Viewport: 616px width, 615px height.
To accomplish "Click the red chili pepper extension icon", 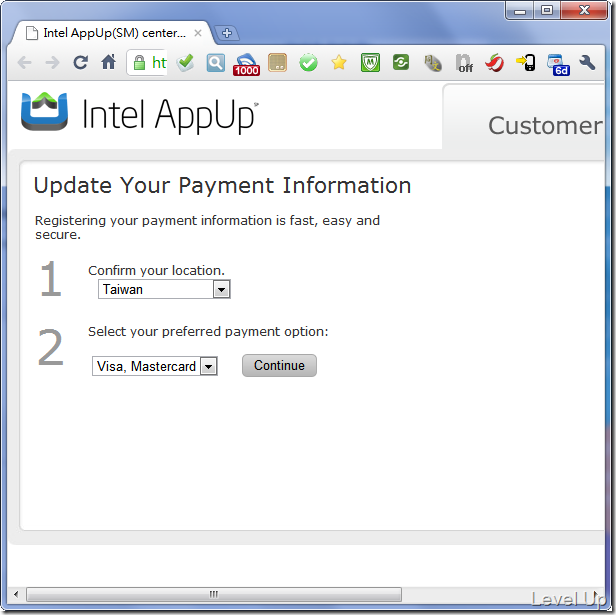I will (495, 62).
